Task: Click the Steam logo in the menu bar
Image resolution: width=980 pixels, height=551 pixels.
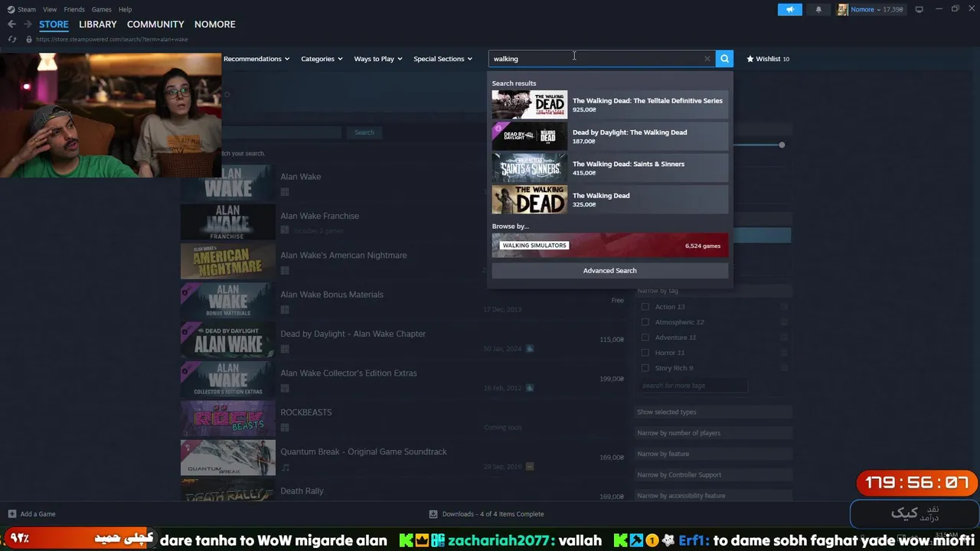Action: click(11, 9)
